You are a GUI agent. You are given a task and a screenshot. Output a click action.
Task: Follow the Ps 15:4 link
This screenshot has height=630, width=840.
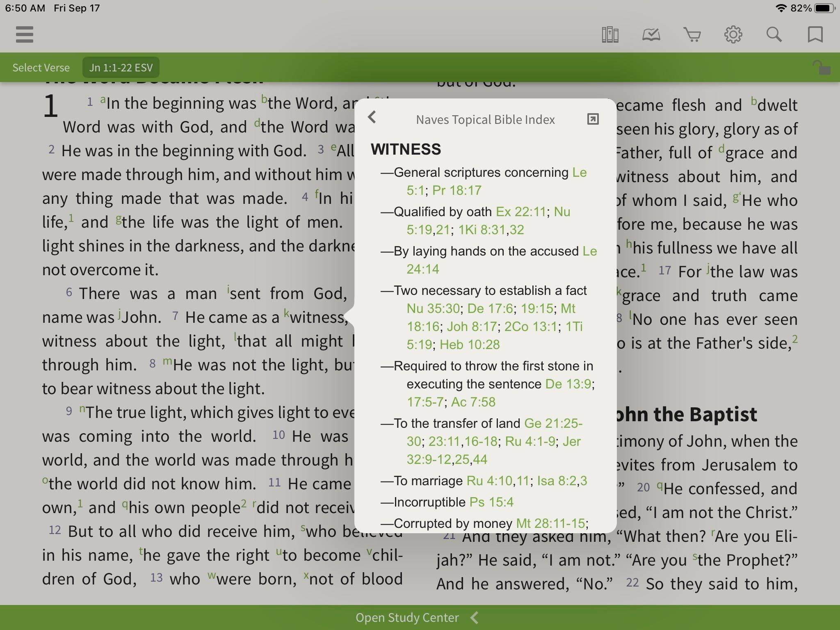[491, 502]
